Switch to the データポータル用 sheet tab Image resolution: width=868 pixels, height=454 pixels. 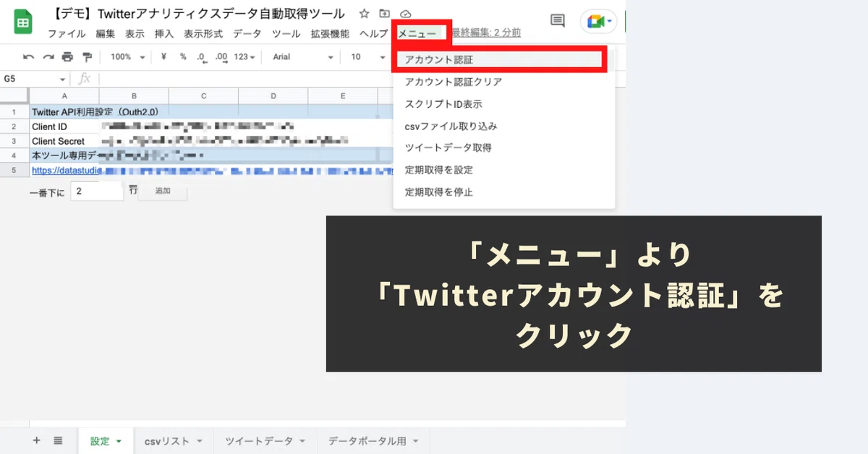coord(374,441)
